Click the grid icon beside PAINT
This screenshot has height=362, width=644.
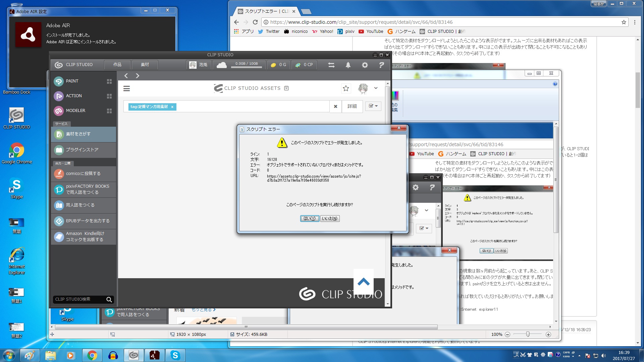tap(109, 81)
